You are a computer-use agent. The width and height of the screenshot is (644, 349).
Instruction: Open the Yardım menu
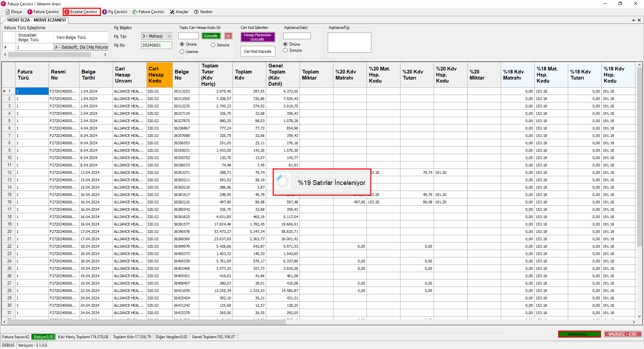click(203, 12)
